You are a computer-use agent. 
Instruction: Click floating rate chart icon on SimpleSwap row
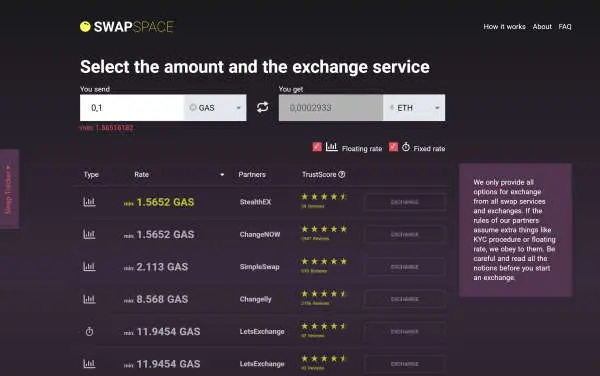pyautogui.click(x=89, y=267)
